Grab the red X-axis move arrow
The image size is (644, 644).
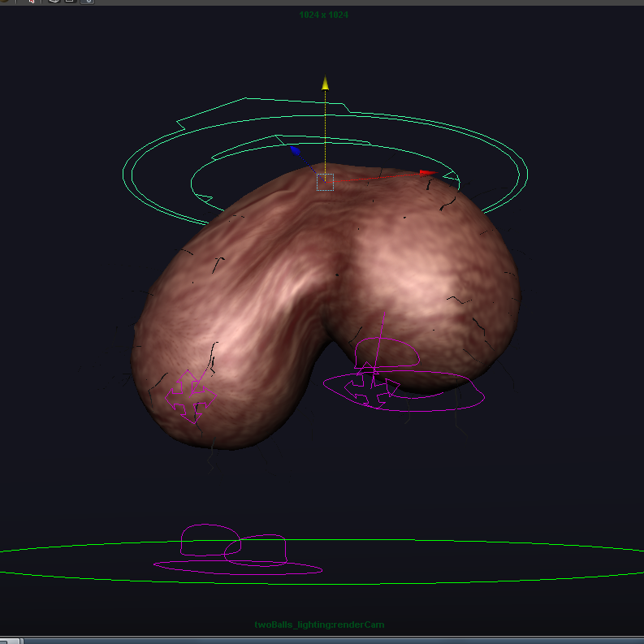(428, 173)
